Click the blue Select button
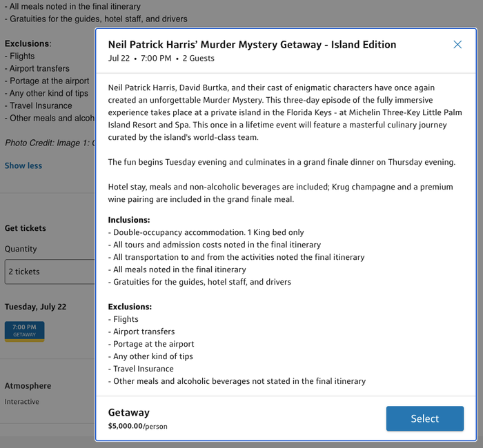The image size is (483, 448). [x=425, y=418]
